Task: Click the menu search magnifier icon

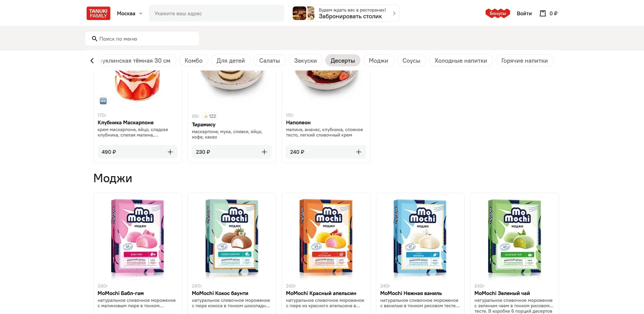Action: pos(94,39)
